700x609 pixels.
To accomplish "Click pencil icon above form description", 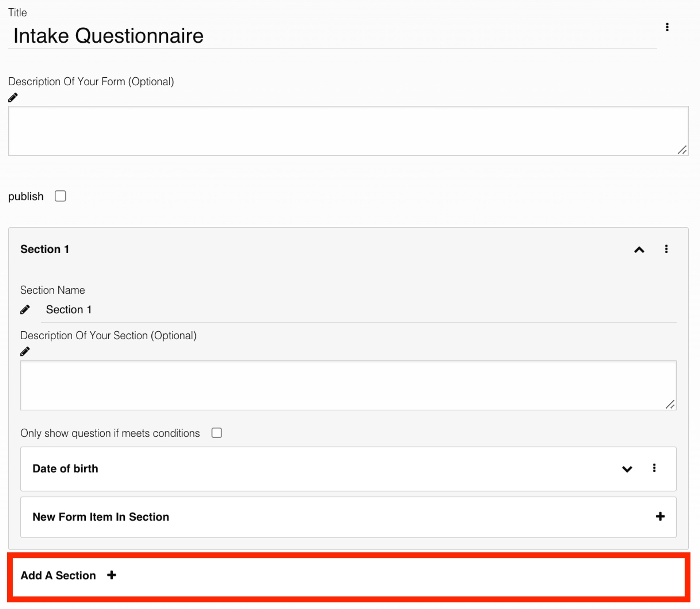I will click(13, 98).
